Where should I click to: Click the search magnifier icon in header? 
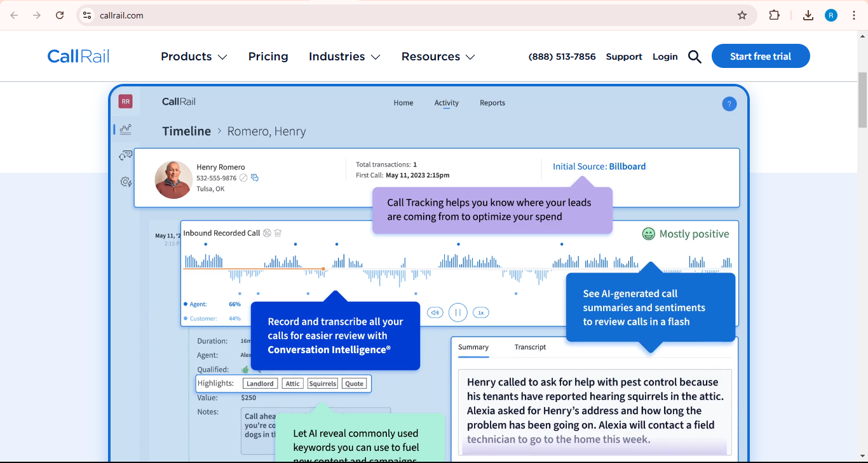(x=695, y=57)
